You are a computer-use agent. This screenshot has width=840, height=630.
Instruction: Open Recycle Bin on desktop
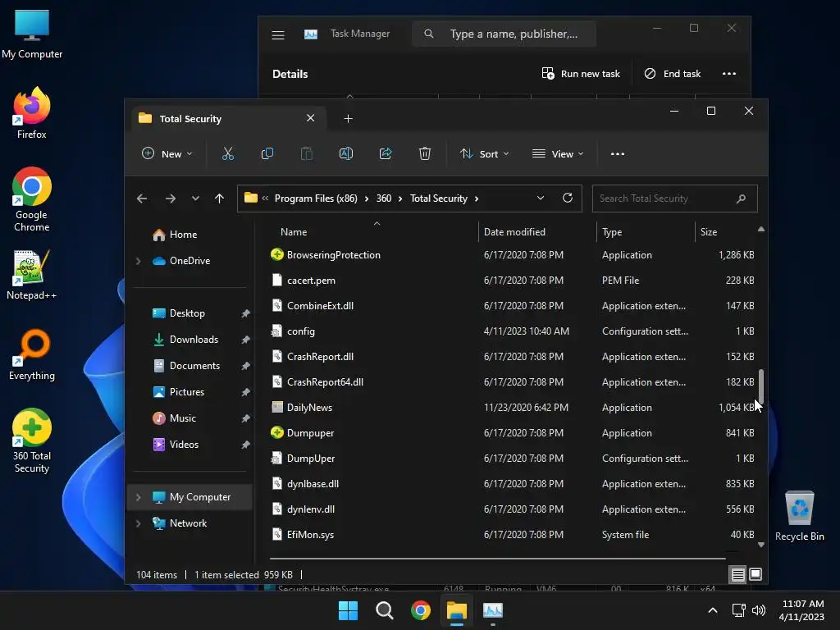point(799,516)
